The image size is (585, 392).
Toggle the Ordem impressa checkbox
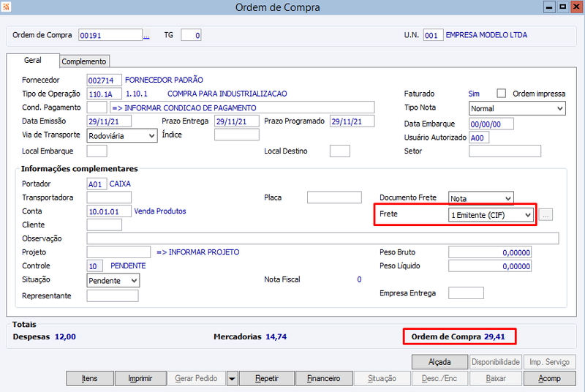pyautogui.click(x=501, y=93)
